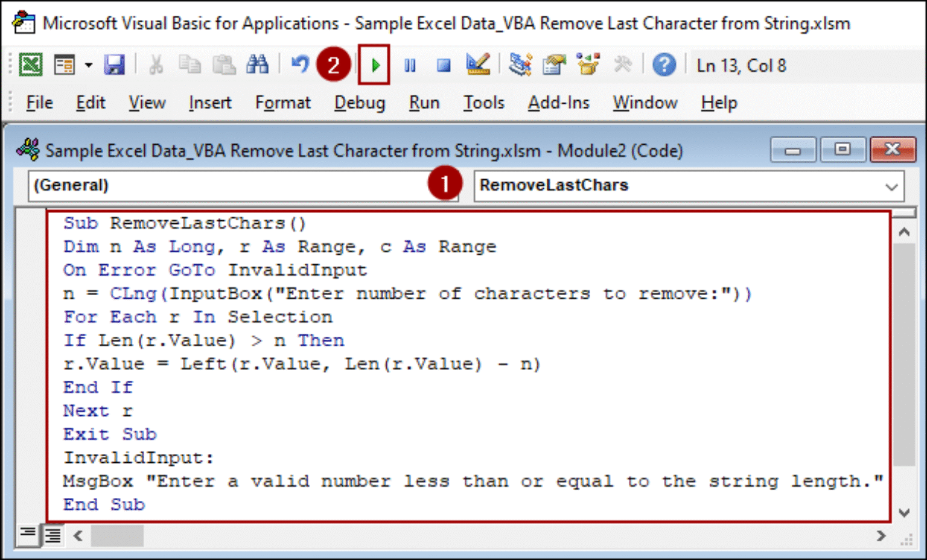The width and height of the screenshot is (927, 560).
Task: Pause execution using the Break icon
Action: click(x=410, y=65)
